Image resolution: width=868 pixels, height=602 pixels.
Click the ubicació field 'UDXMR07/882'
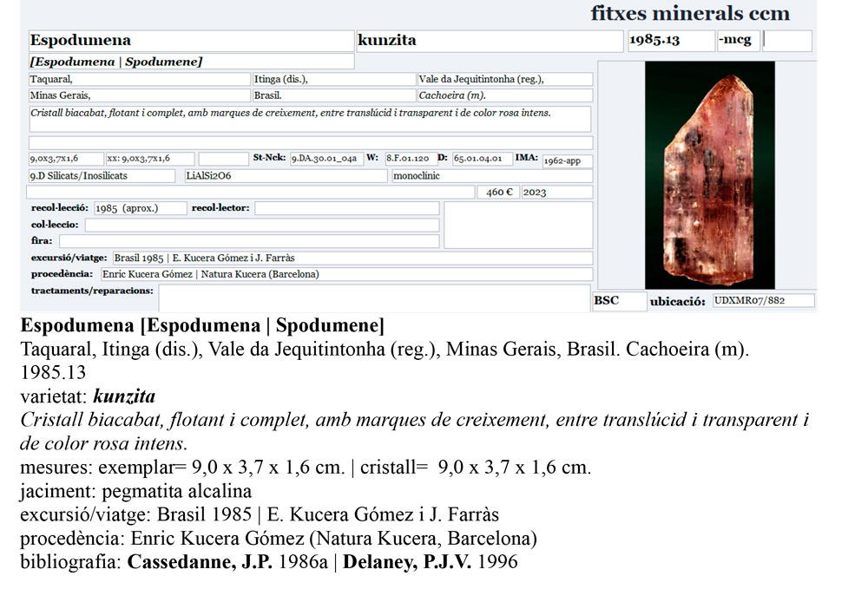point(764,300)
